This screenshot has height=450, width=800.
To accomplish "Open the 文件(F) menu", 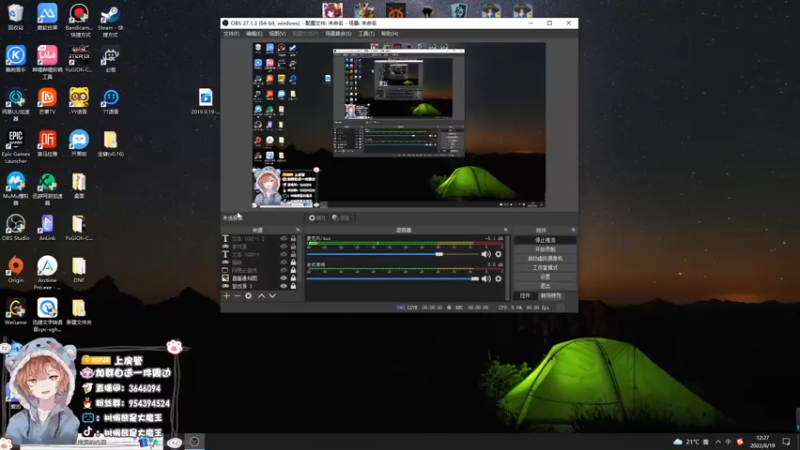I will tap(231, 34).
